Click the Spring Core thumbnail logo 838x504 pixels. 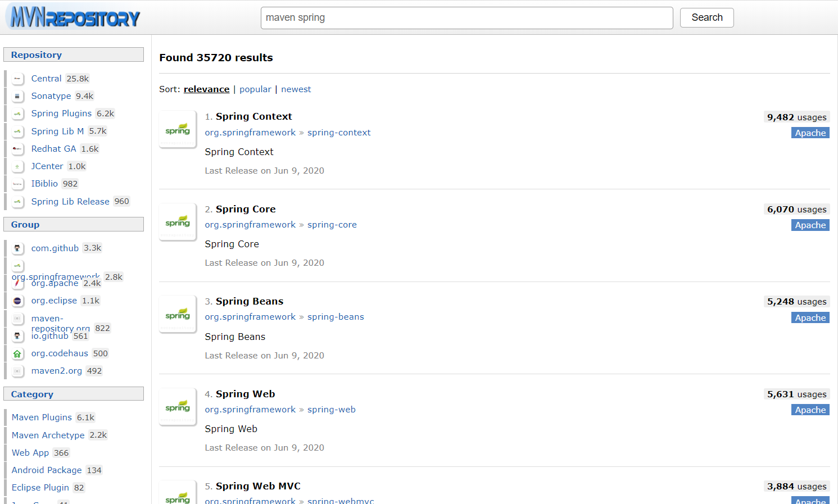tap(178, 221)
